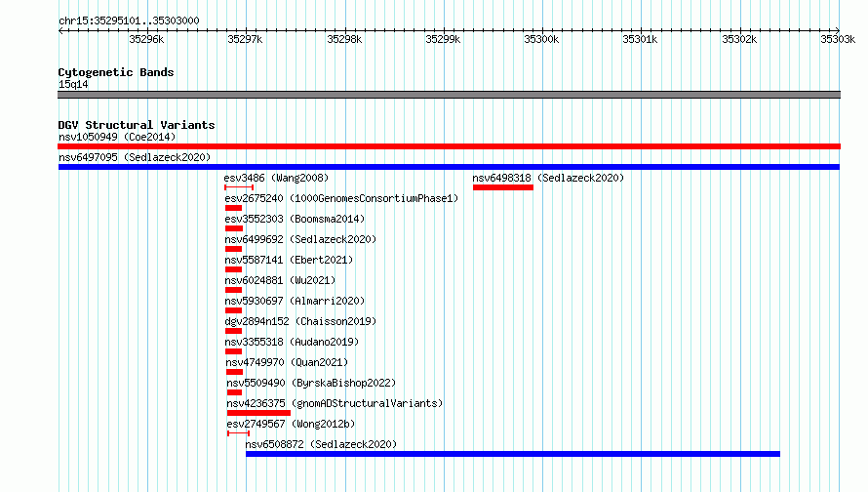This screenshot has width=868, height=492.
Task: Select the blue bar for nsv6497095
Action: coord(449,167)
